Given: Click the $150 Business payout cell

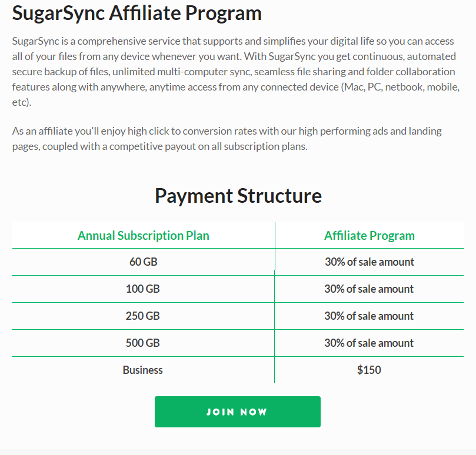Looking at the screenshot, I should coord(369,370).
